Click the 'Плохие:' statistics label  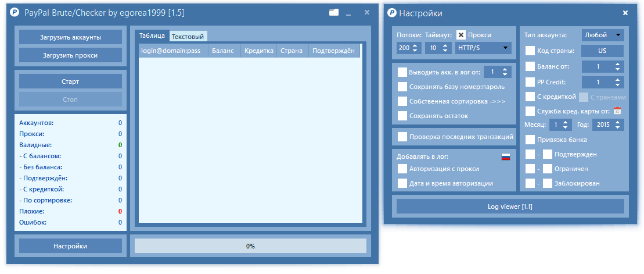pos(31,211)
